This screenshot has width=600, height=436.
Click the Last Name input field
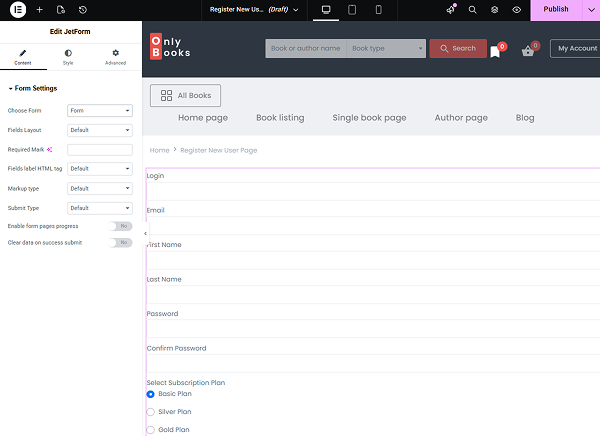pos(373,295)
